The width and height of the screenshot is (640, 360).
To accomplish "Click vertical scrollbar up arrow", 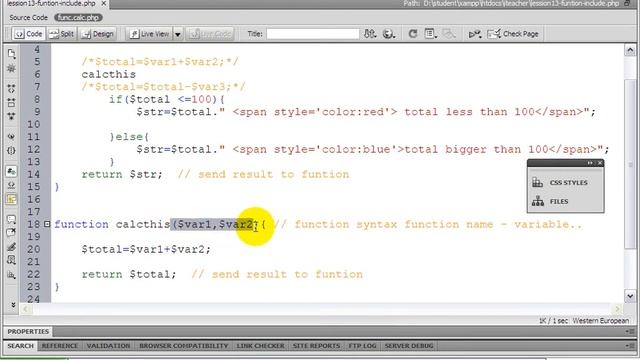I will tap(630, 50).
